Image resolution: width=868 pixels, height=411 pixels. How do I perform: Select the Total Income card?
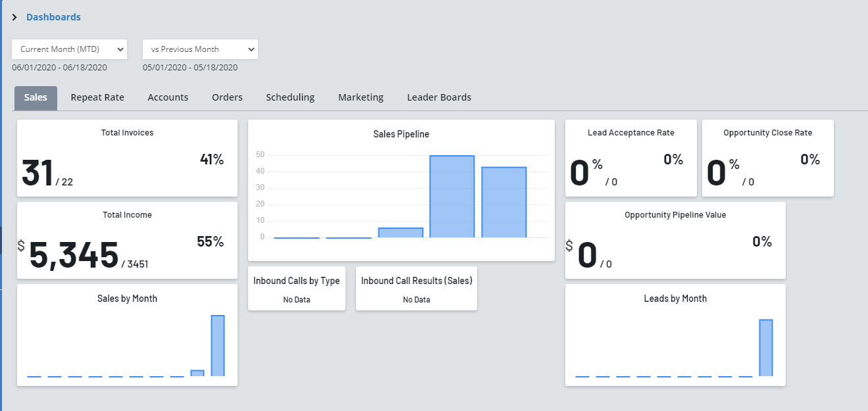pos(127,241)
